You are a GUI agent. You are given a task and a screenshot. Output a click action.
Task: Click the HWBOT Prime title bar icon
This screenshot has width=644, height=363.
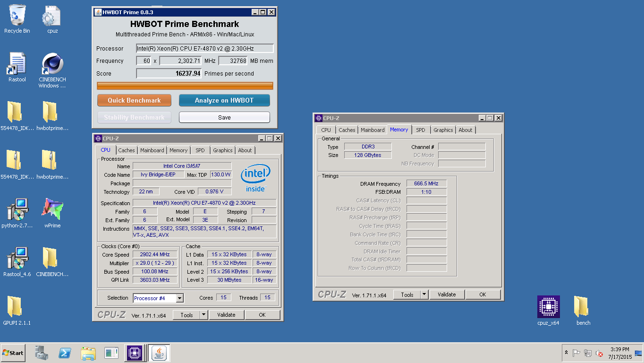tap(98, 12)
